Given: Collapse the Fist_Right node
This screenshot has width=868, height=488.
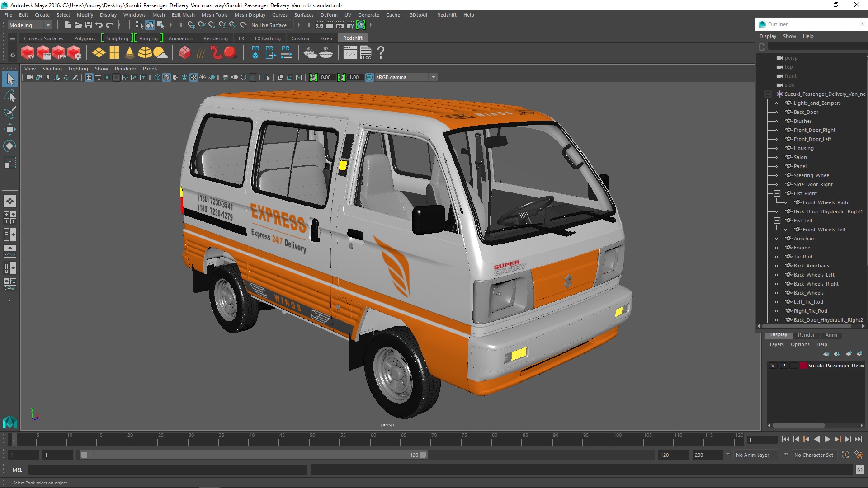Looking at the screenshot, I should [777, 193].
